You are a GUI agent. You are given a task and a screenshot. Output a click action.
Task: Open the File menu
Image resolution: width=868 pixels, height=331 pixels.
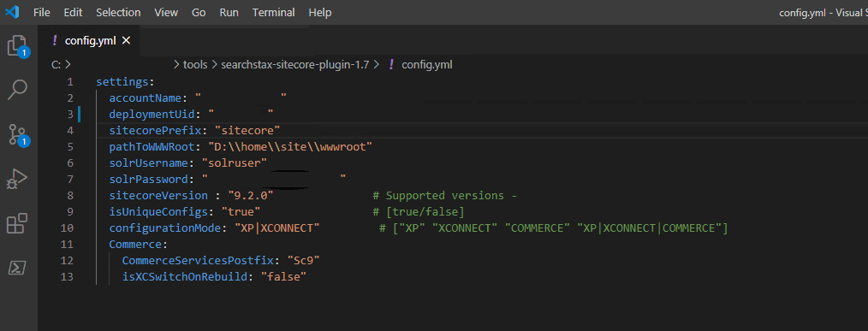point(42,12)
